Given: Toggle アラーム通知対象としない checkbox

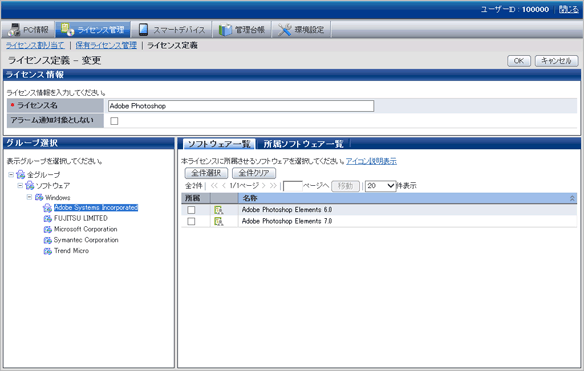Looking at the screenshot, I should tap(114, 121).
